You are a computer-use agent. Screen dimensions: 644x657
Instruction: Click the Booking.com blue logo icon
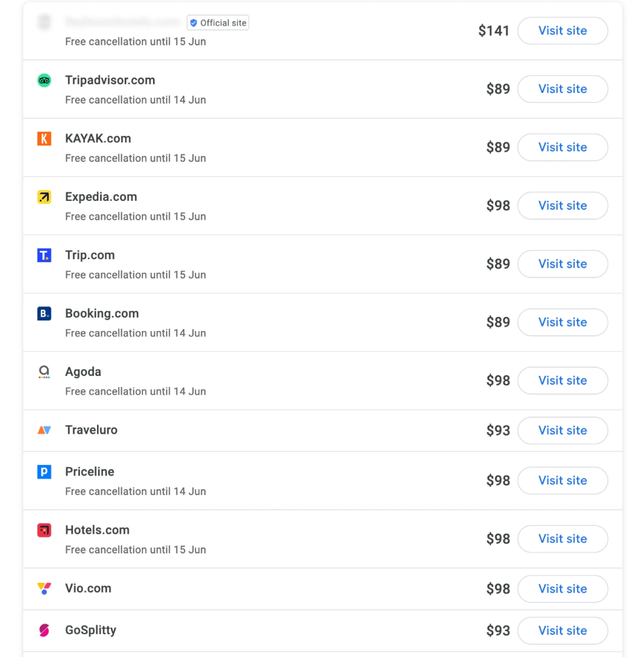tap(44, 313)
